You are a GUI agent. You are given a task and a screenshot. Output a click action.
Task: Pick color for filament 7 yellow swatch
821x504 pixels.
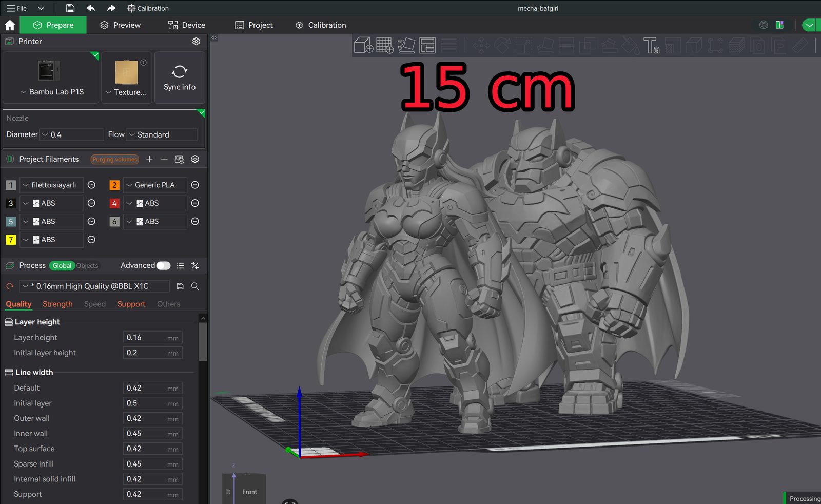tap(11, 240)
